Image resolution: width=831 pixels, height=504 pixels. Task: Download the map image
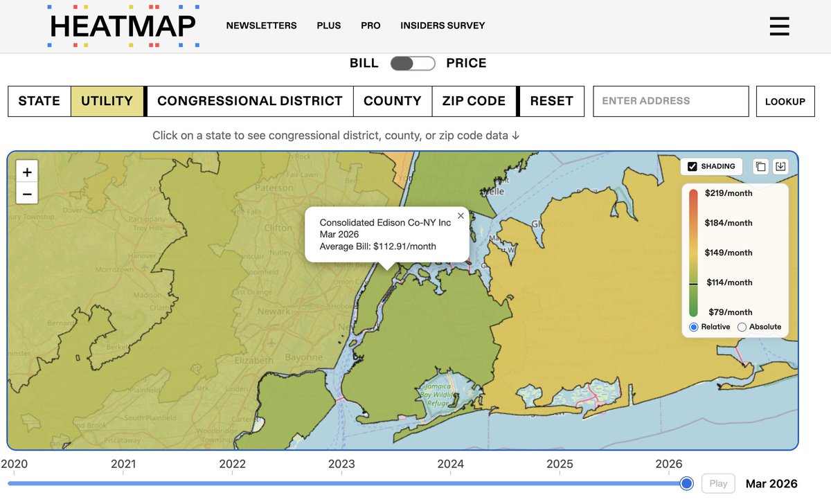780,166
